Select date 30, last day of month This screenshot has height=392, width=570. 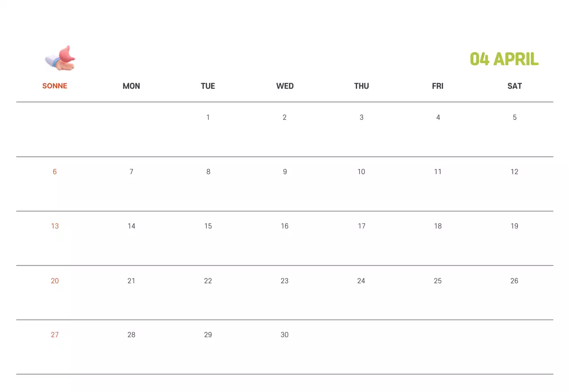(285, 335)
